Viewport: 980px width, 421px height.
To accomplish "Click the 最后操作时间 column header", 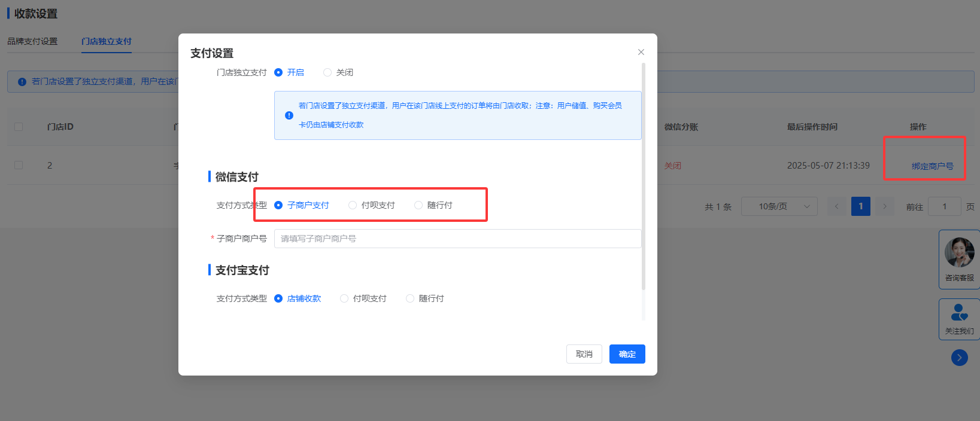I will point(812,127).
